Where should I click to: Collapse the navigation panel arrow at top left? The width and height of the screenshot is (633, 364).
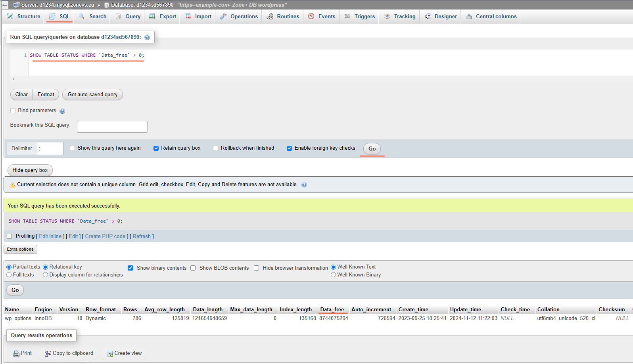5,5
